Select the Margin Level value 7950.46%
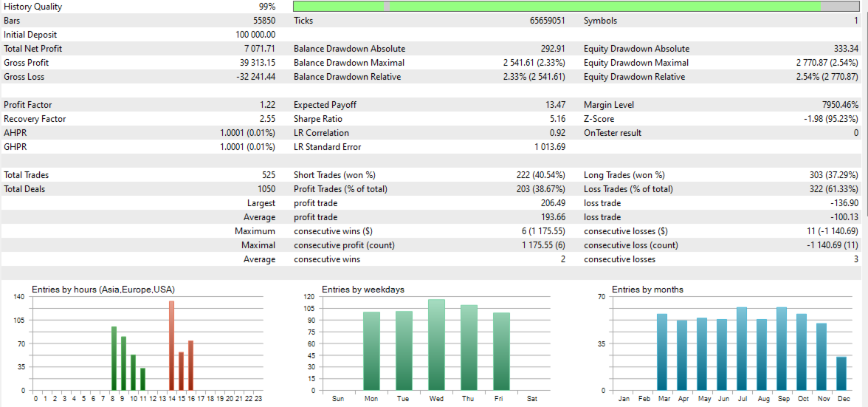This screenshot has height=407, width=868. pos(841,105)
